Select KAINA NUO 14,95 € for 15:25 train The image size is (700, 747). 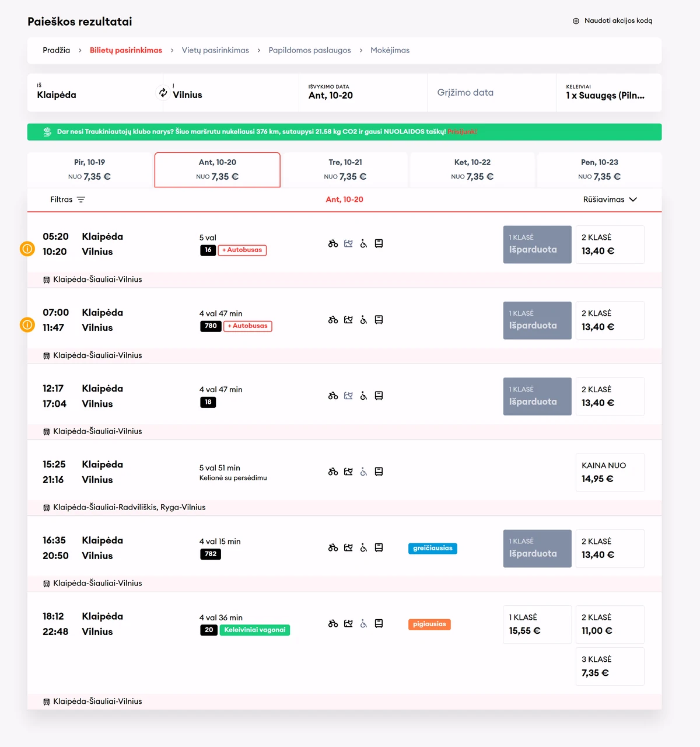[610, 472]
